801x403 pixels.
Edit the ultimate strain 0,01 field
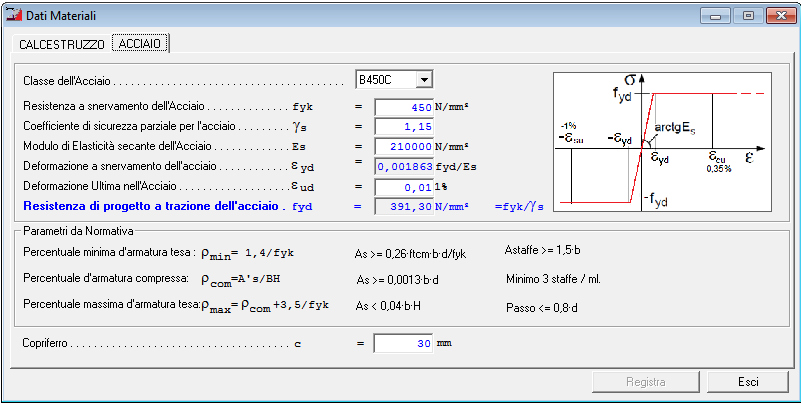pos(404,187)
